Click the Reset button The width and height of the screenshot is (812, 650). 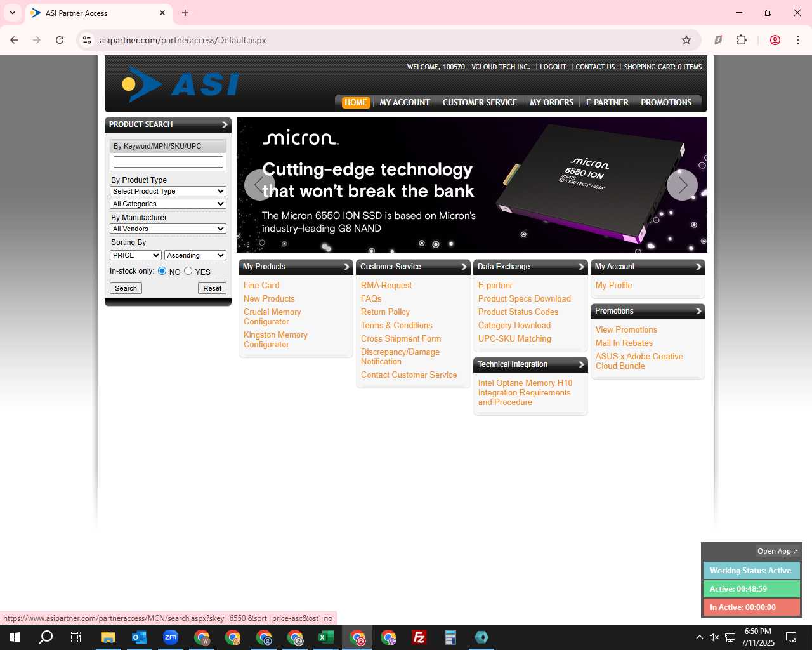[x=213, y=288]
